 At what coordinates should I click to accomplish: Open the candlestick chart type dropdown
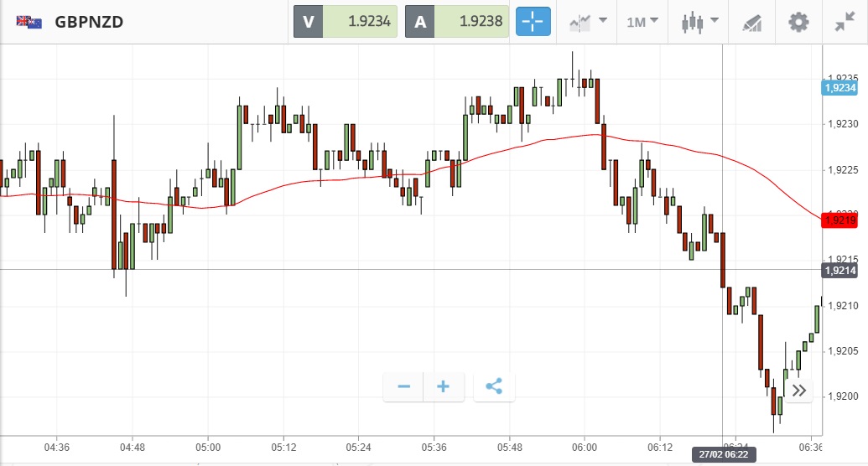click(700, 22)
